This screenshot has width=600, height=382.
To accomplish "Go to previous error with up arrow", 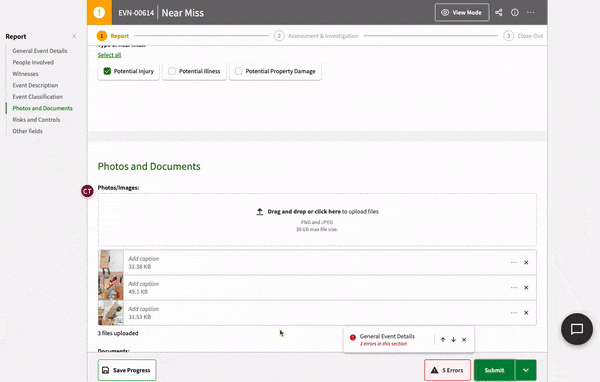I will pyautogui.click(x=443, y=340).
